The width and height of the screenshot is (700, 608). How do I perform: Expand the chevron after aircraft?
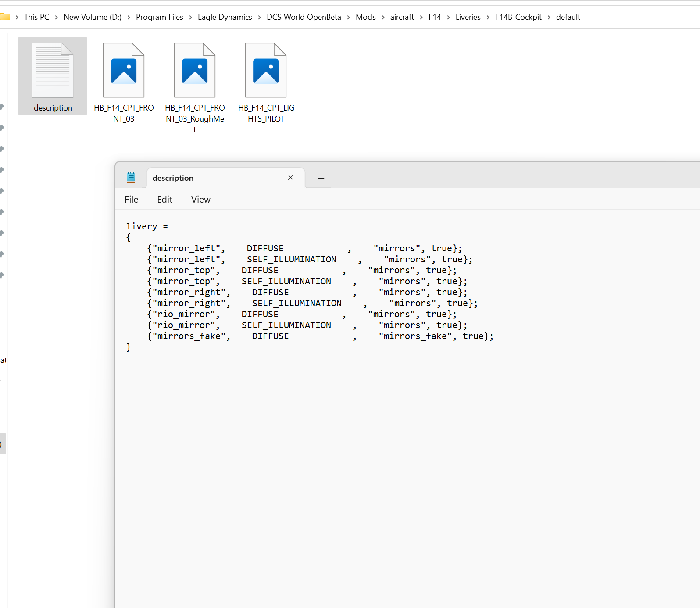tap(421, 18)
